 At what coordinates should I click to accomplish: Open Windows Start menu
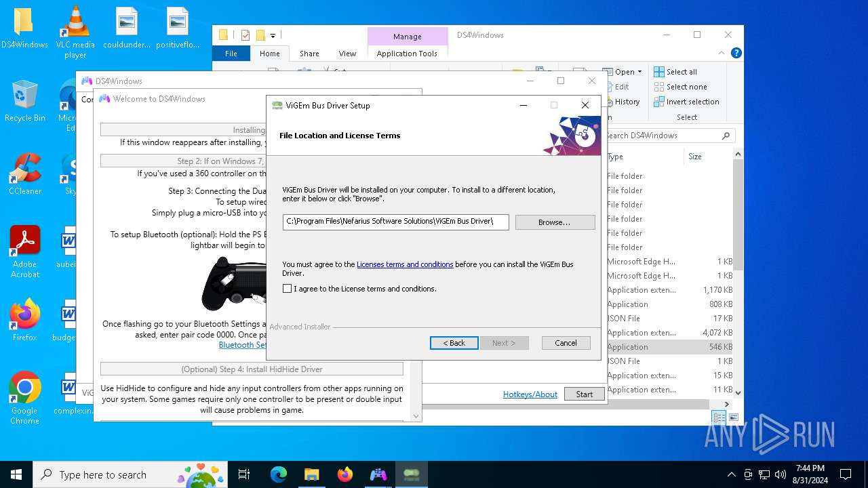16,474
